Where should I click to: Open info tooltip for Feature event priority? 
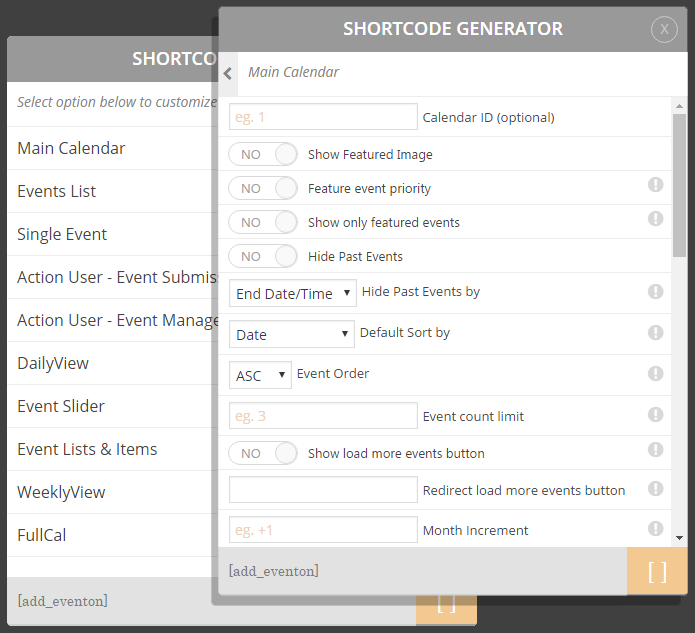pyautogui.click(x=655, y=184)
